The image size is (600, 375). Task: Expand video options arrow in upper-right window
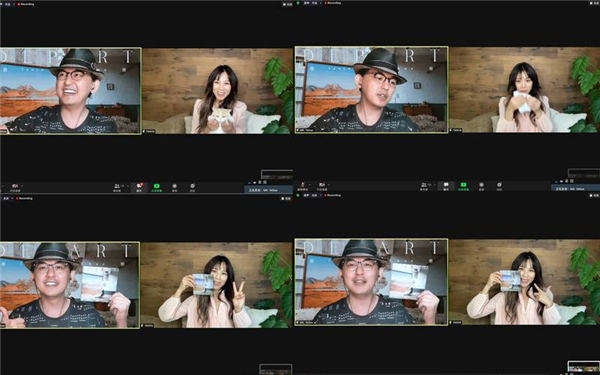pos(329,185)
